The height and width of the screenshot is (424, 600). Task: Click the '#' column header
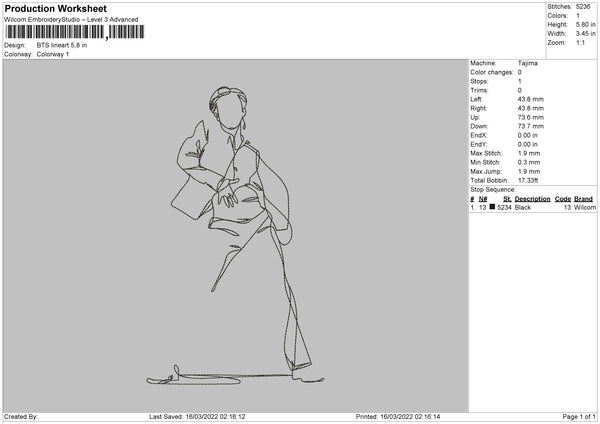[x=472, y=199]
